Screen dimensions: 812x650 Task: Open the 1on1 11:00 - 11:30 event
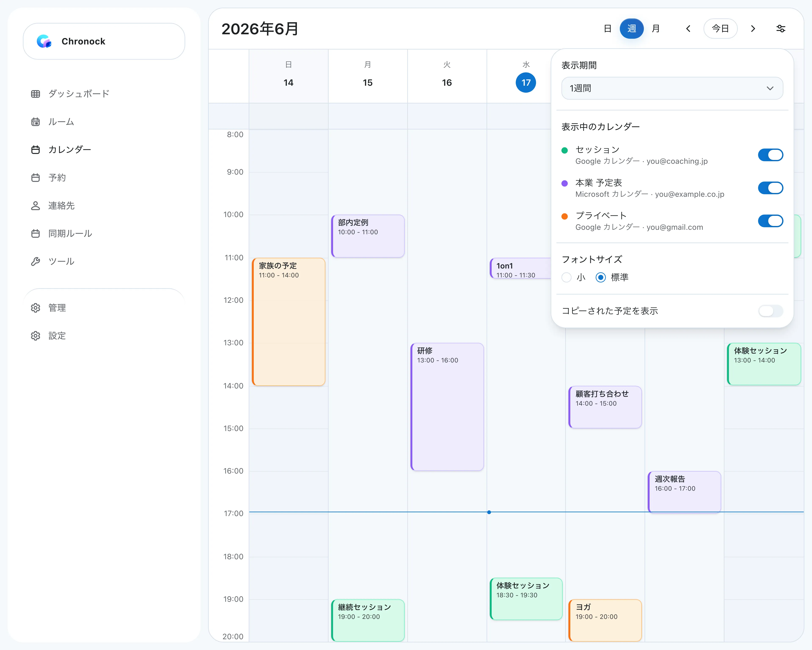tap(520, 268)
